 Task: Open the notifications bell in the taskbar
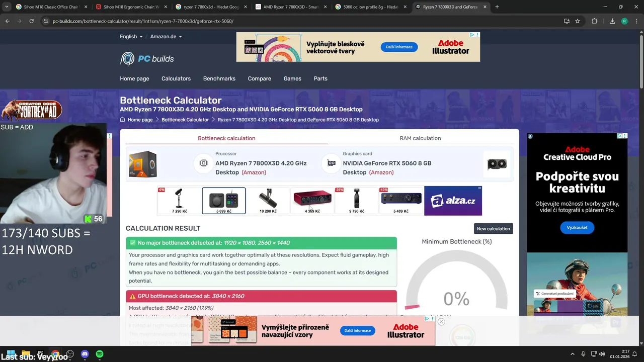point(634,354)
